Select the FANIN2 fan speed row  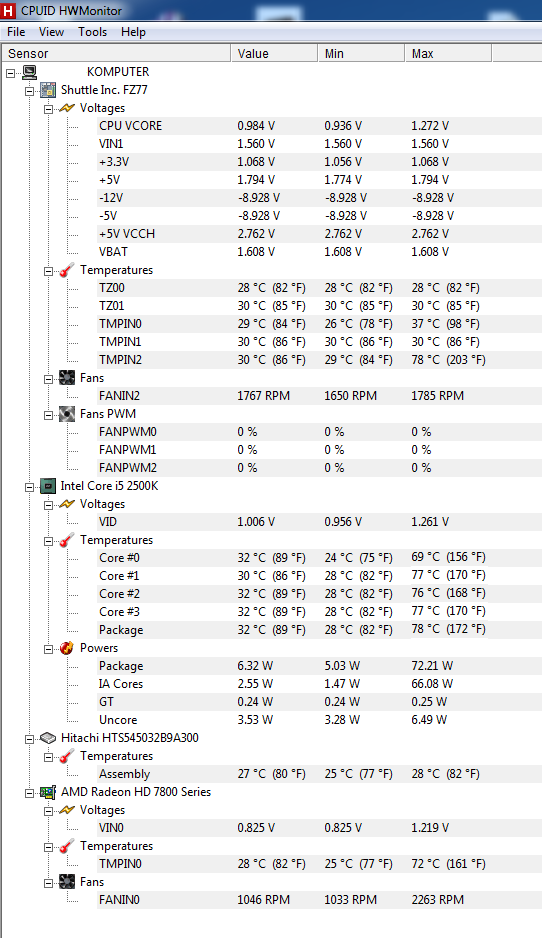pos(319,395)
